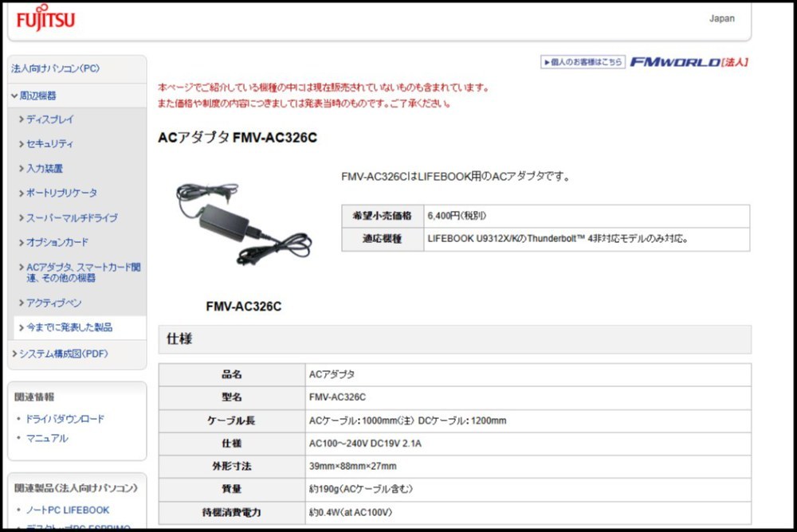Click the AC adapter product photo
The width and height of the screenshot is (797, 532).
tap(243, 224)
